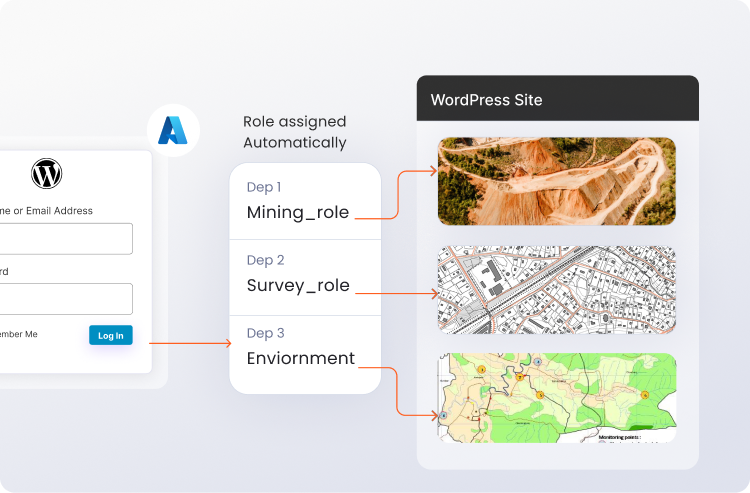Select the Survey_role entry
This screenshot has height=493, width=750.
[x=298, y=285]
